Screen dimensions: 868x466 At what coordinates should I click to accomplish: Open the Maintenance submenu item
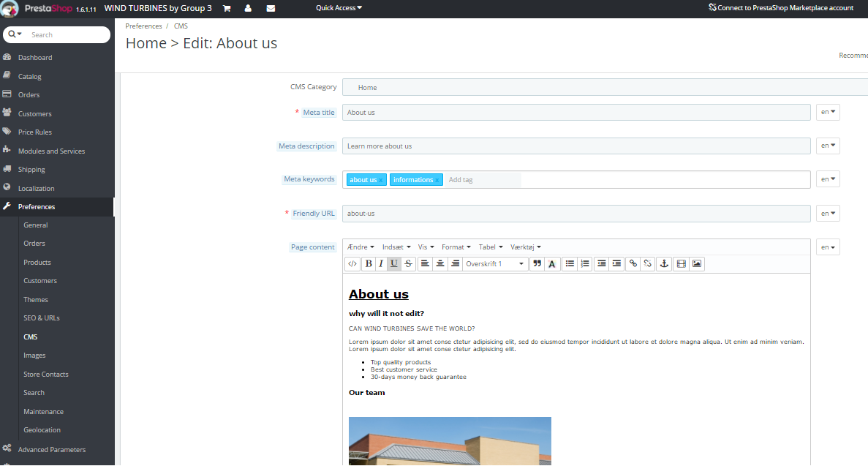(44, 412)
